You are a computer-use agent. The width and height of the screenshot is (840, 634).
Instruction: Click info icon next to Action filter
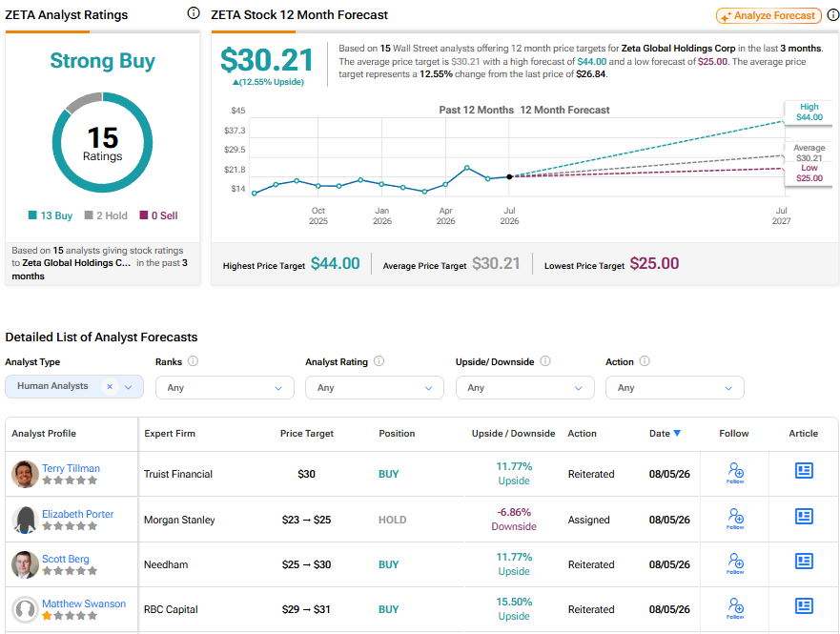(645, 361)
